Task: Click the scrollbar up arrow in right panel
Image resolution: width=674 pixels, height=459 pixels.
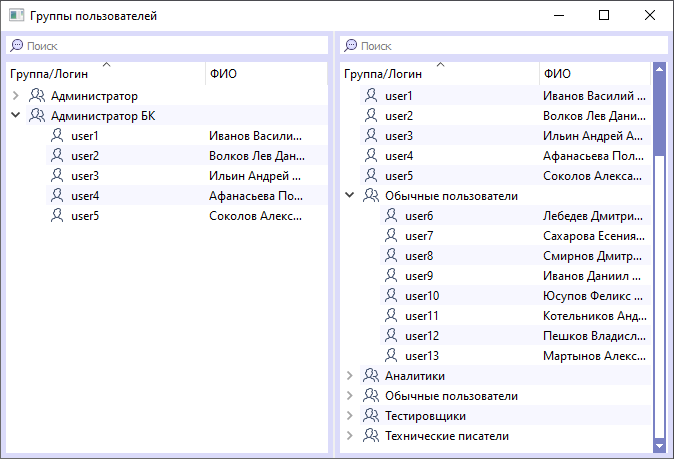Action: pos(659,69)
